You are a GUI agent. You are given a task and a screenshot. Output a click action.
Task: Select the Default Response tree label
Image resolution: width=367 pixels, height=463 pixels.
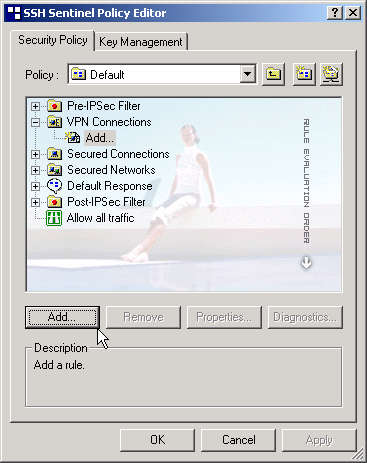pos(110,186)
